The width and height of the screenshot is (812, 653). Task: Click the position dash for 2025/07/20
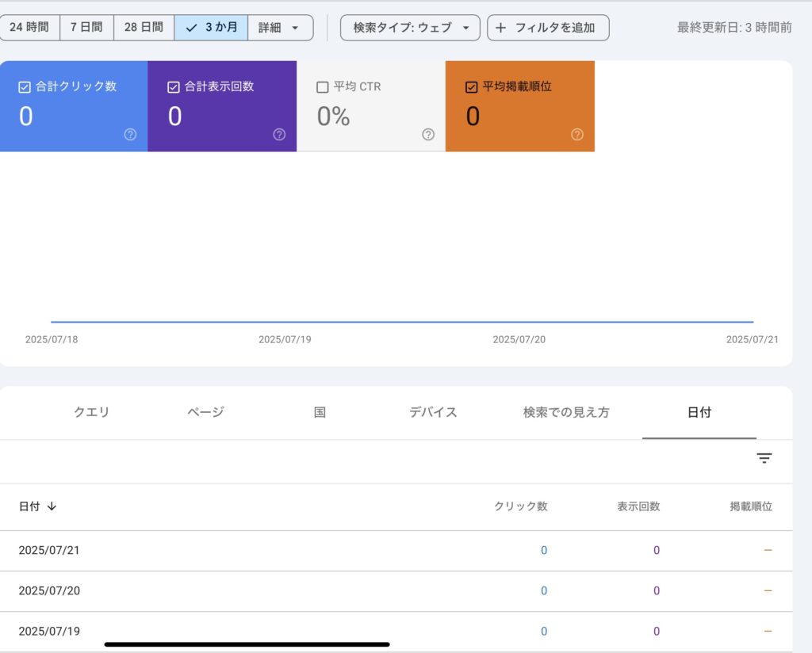[x=768, y=590]
